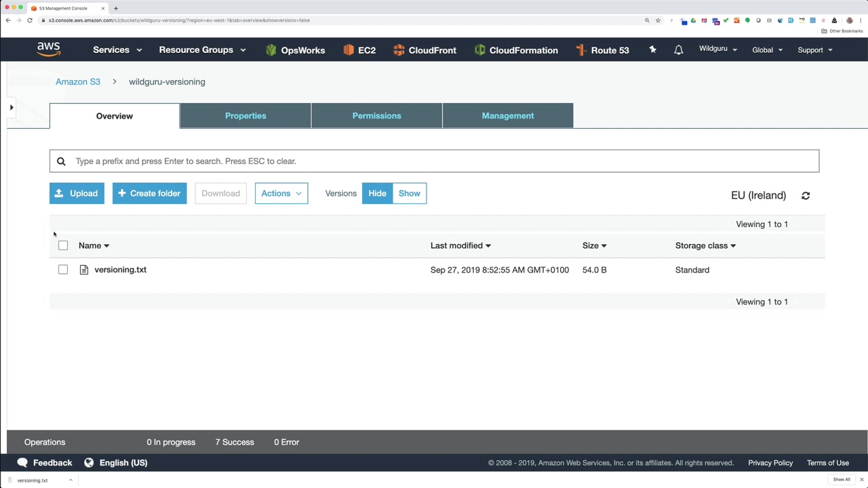Click the Create folder button

pyautogui.click(x=150, y=193)
